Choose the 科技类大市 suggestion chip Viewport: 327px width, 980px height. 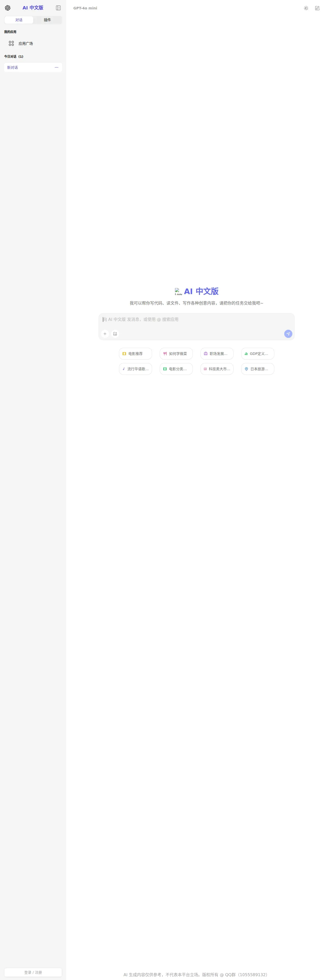[x=217, y=369]
